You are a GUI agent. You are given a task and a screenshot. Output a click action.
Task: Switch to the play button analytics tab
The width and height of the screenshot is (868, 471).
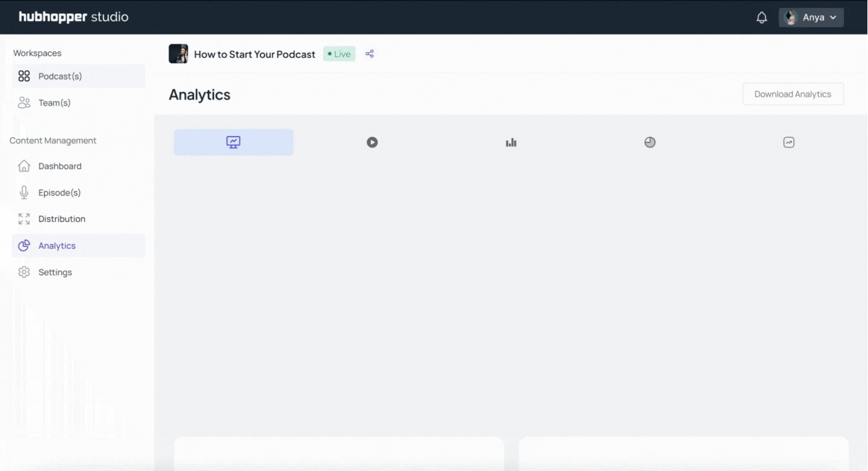[x=372, y=142]
